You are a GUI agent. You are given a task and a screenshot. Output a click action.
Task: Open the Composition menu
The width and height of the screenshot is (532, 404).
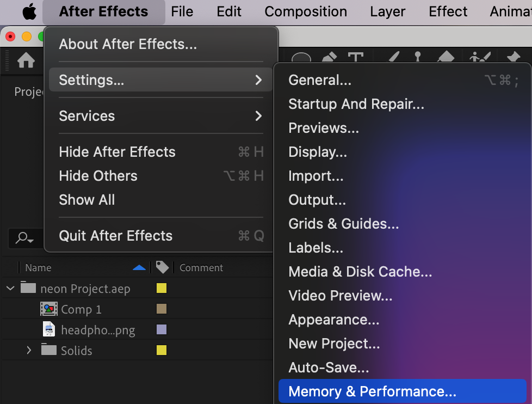coord(306,11)
